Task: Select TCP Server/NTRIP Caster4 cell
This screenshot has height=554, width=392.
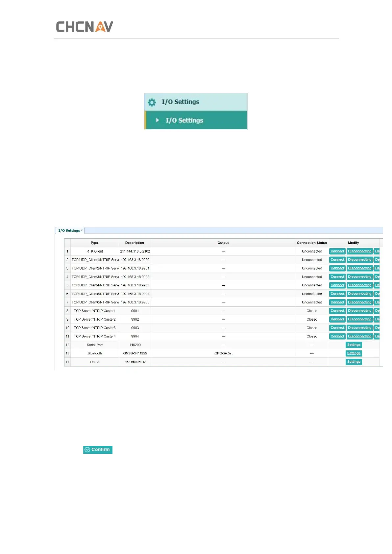Action: tap(95, 337)
